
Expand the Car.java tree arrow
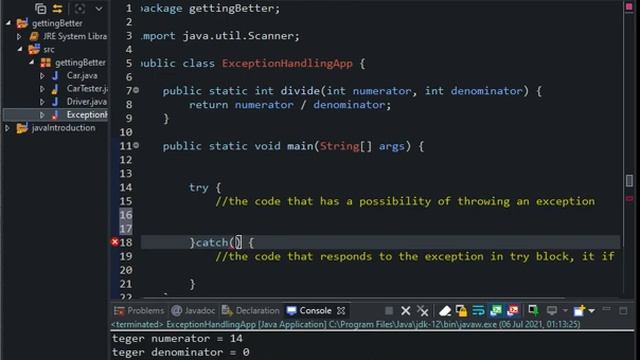pyautogui.click(x=42, y=76)
